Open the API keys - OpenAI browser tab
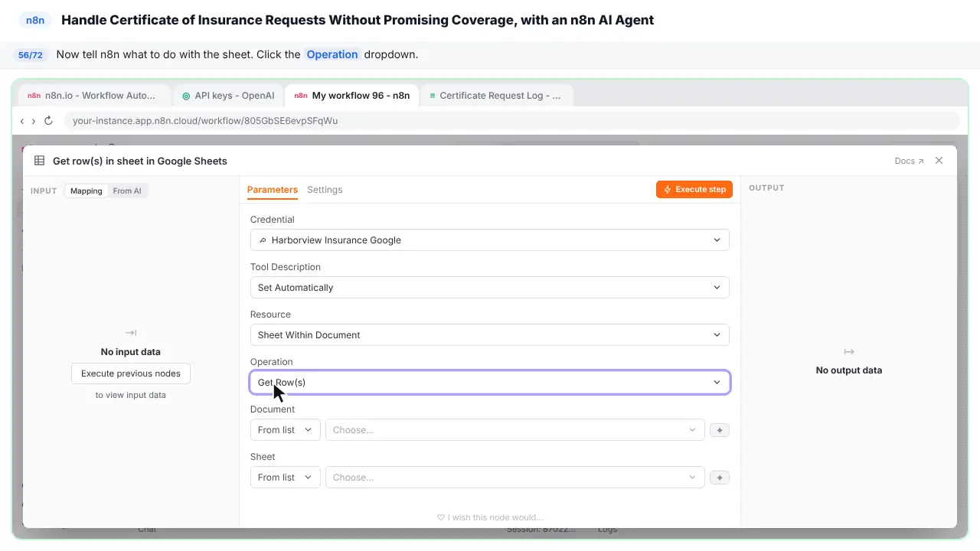Screen dimensions: 980x551 (x=227, y=96)
